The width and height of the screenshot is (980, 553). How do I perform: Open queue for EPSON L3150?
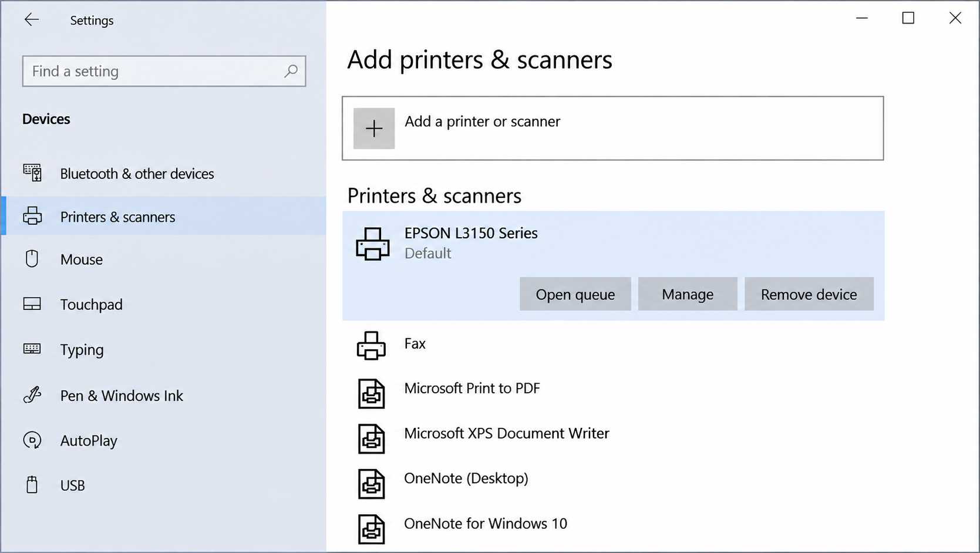(x=575, y=294)
